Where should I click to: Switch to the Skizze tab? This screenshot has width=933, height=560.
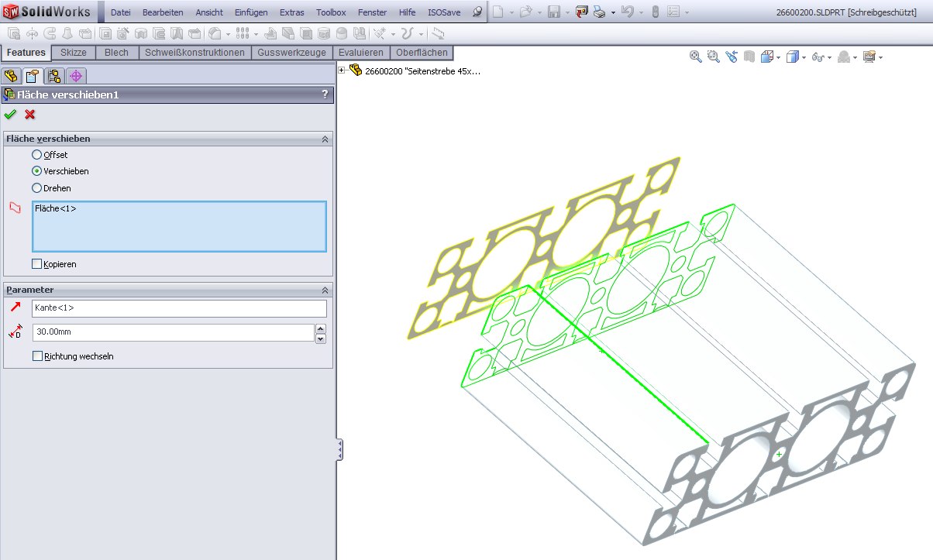(74, 53)
